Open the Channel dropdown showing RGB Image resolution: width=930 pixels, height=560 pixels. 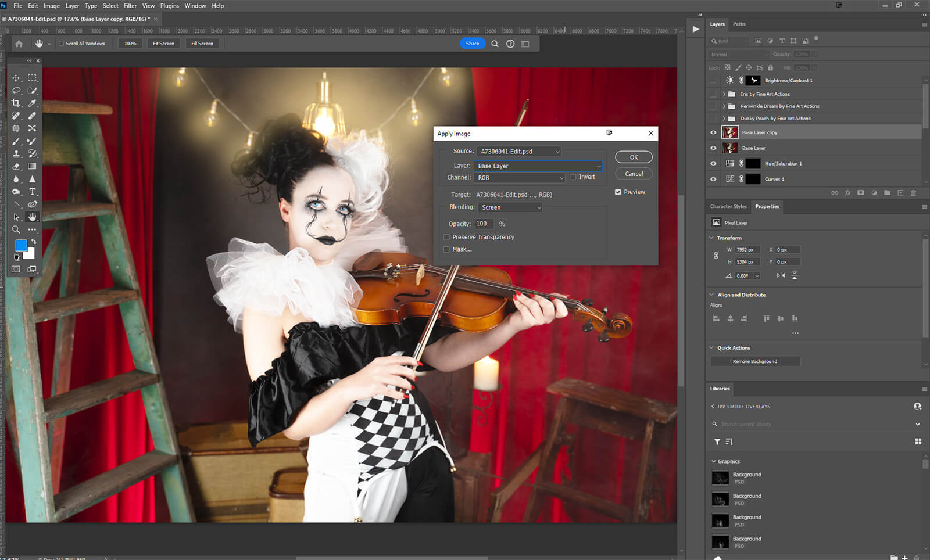pos(519,178)
